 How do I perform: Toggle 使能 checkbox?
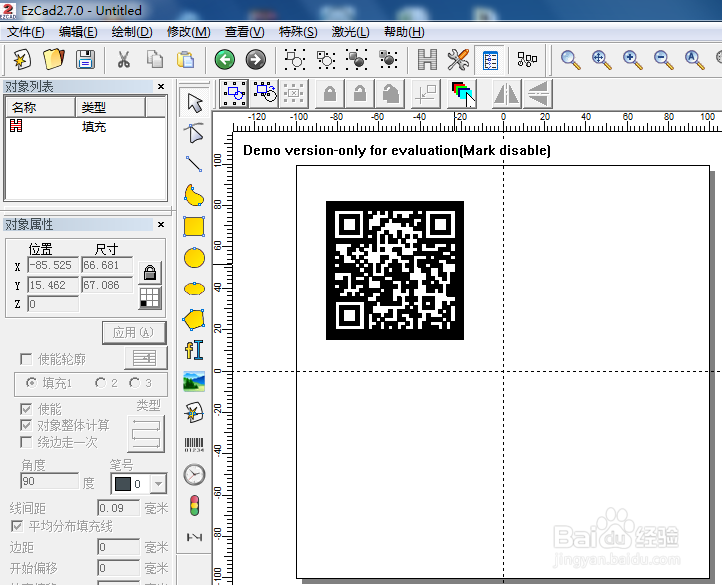[x=26, y=409]
